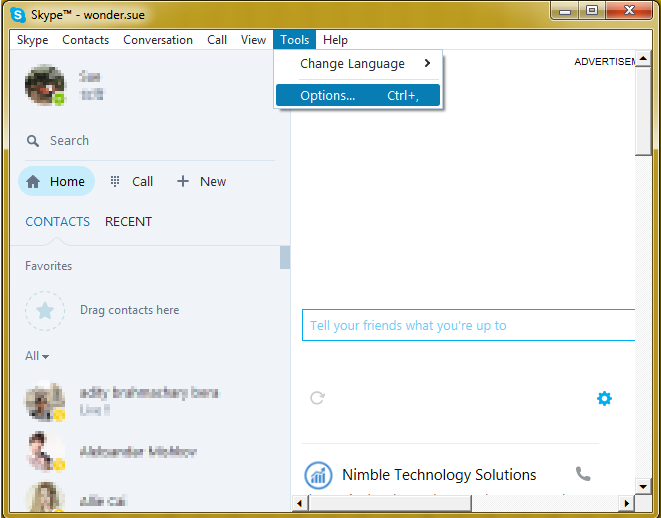Open feed settings gear icon

coord(604,398)
